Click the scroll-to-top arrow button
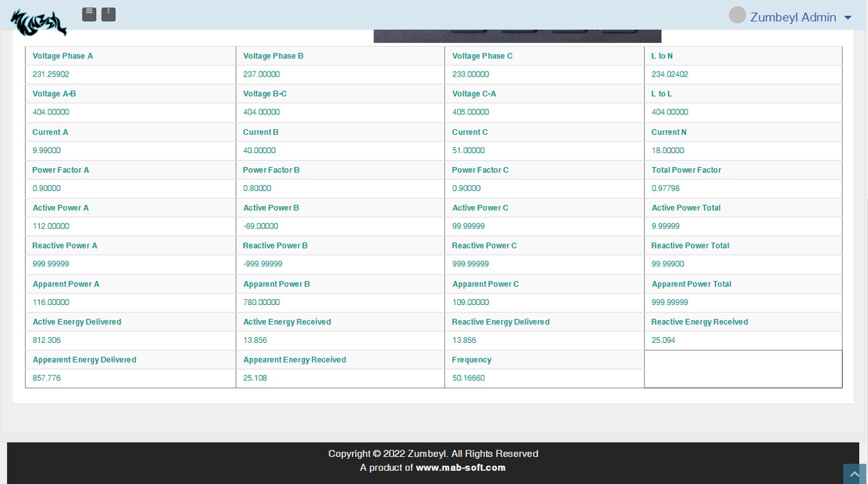 point(854,474)
